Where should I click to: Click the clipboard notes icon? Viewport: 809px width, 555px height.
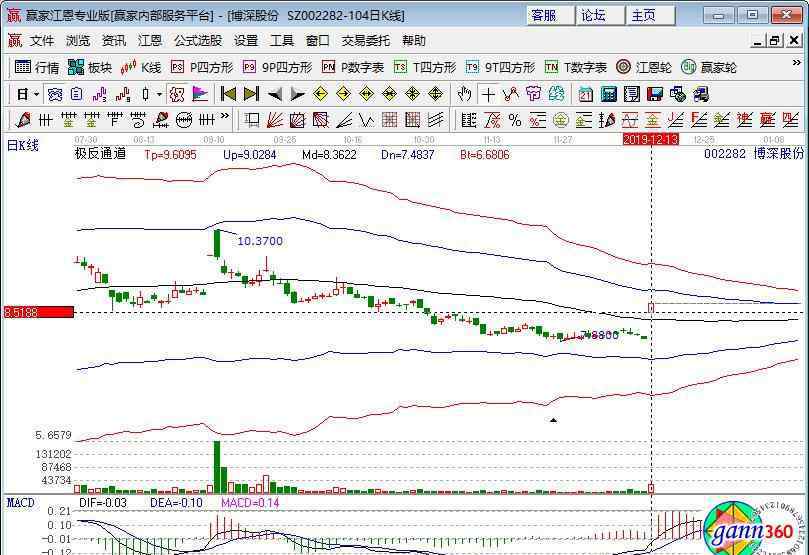coord(77,94)
